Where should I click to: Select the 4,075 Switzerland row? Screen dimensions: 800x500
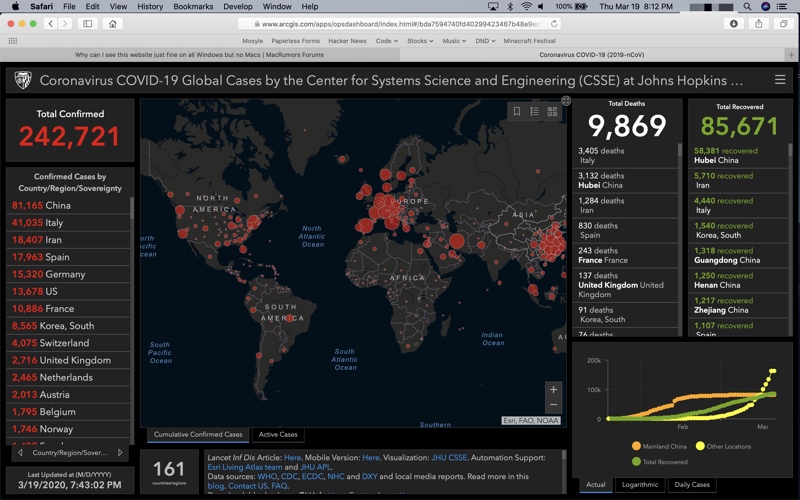pos(68,343)
